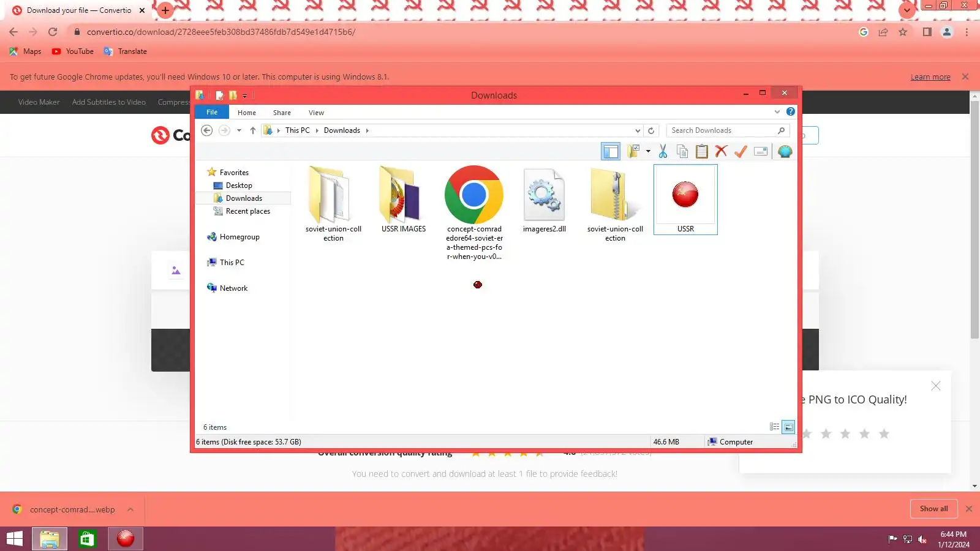Open the File menu in Explorer

(x=212, y=112)
